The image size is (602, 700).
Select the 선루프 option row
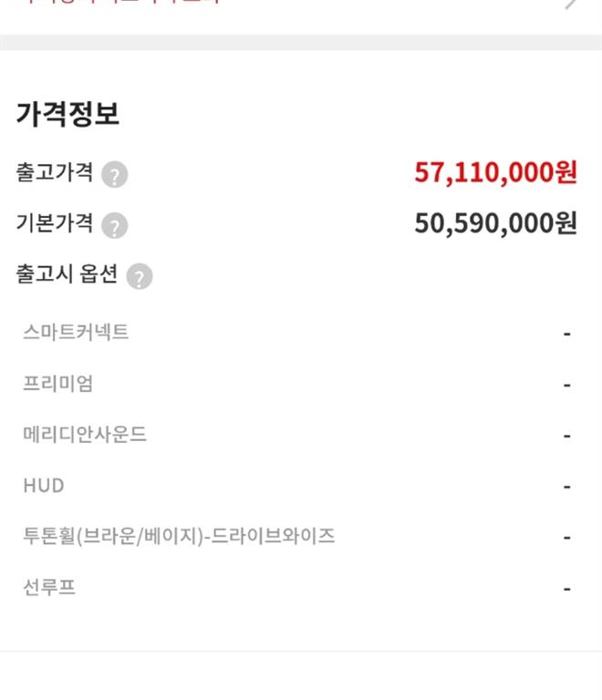pos(49,588)
